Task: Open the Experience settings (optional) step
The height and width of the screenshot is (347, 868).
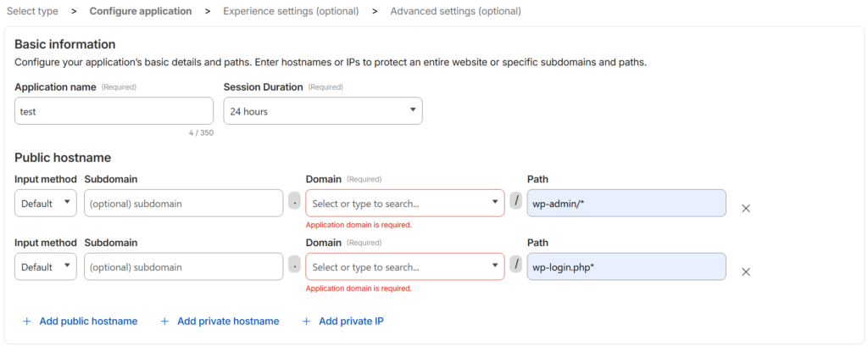Action: (x=291, y=11)
